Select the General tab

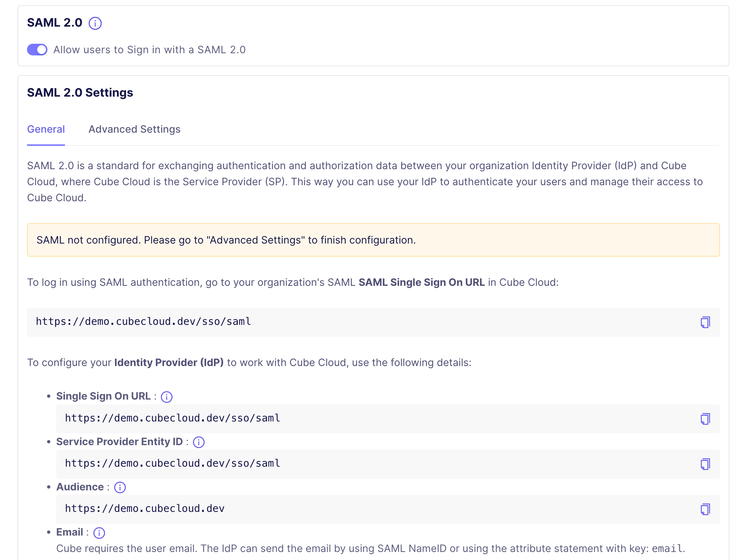click(x=46, y=129)
